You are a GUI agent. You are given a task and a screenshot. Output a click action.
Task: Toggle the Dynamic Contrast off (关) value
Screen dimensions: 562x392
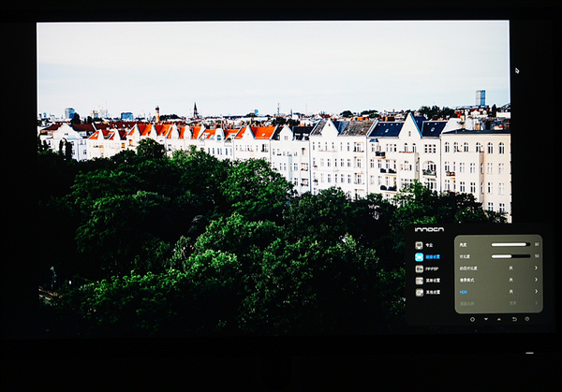tap(511, 267)
